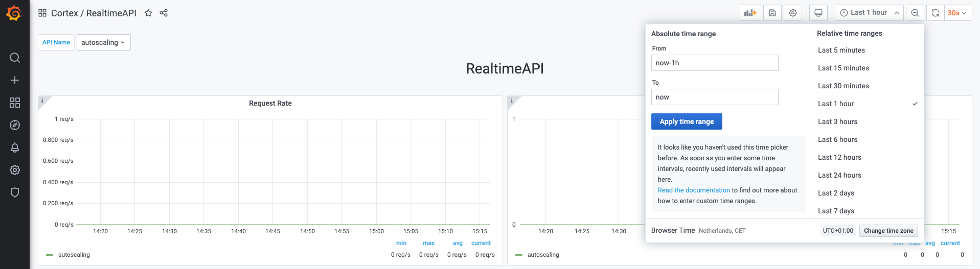Click the Add panel icon
The height and width of the screenshot is (269, 980).
tap(750, 13)
